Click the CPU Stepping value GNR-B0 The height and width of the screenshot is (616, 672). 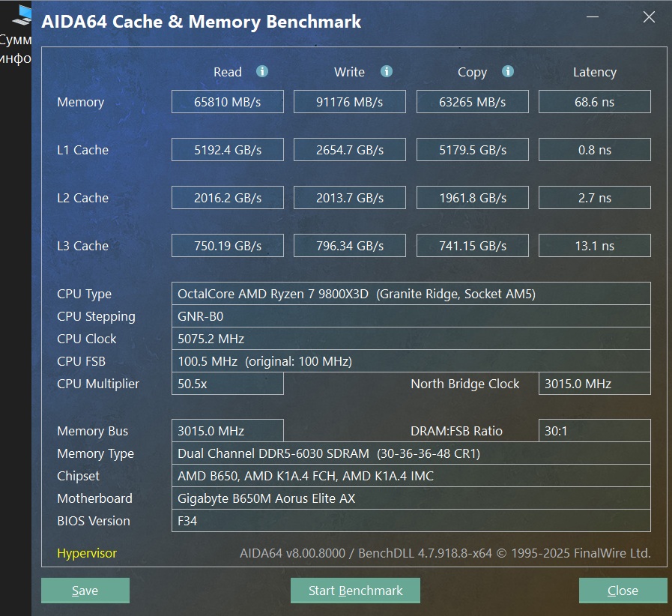411,316
